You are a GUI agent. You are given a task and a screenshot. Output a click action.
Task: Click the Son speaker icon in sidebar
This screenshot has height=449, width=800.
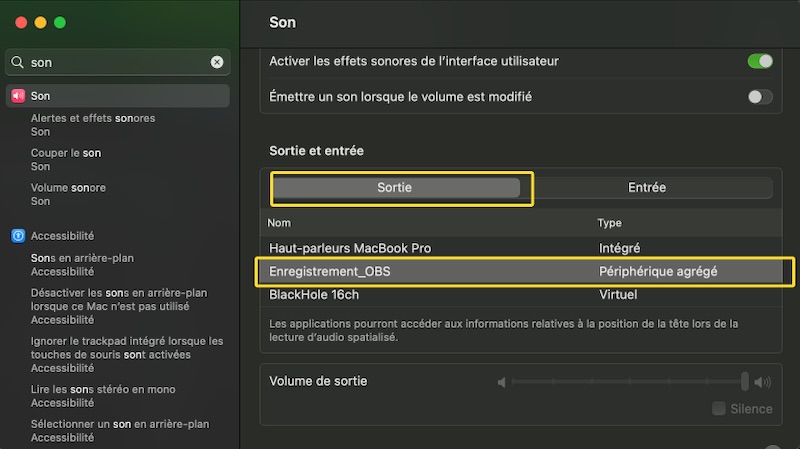(x=18, y=96)
